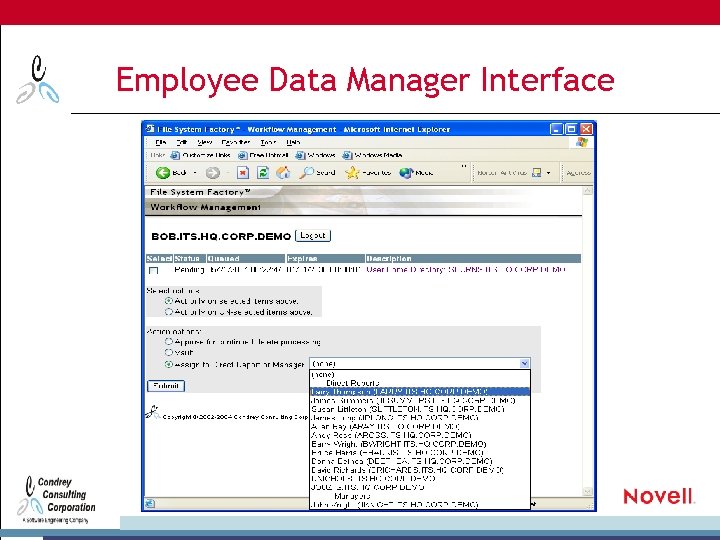Viewport: 720px width, 540px height.
Task: Select the Vault action radio button
Action: pos(169,353)
